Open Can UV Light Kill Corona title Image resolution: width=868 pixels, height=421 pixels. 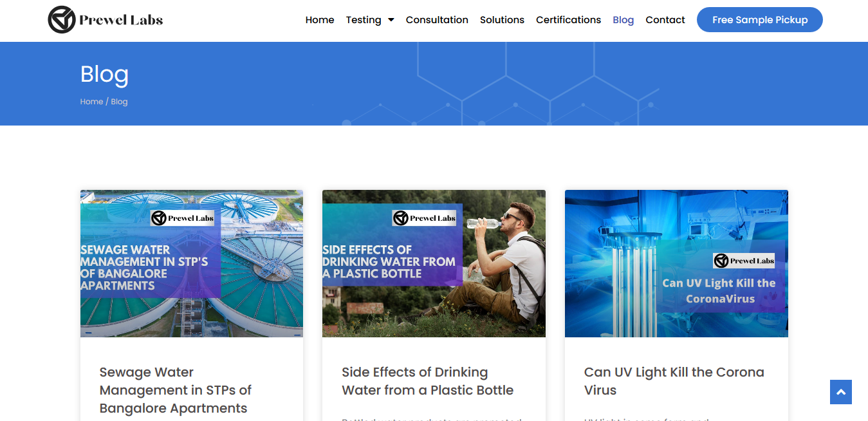point(674,381)
